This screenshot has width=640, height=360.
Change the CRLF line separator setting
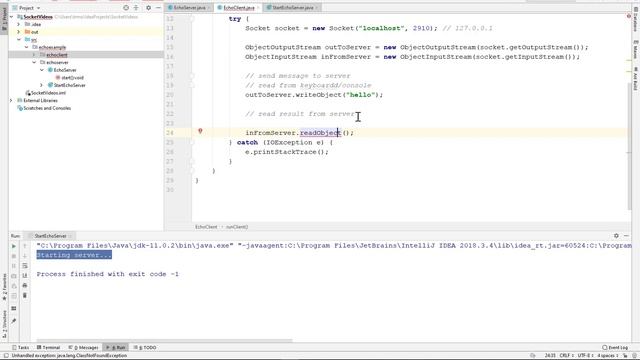pos(566,356)
